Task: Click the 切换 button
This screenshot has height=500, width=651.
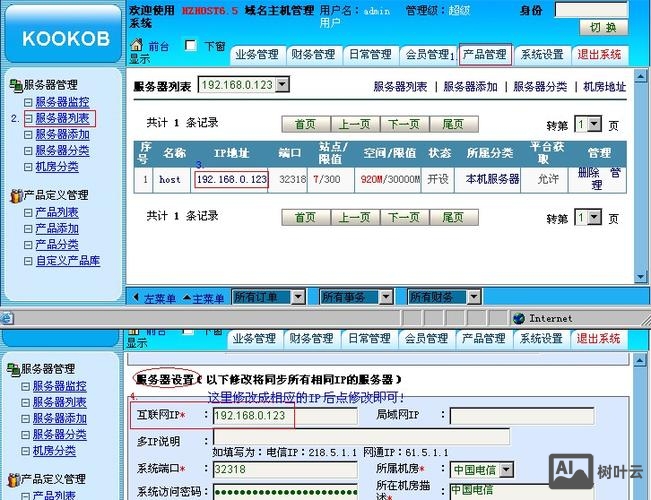Action: click(x=603, y=28)
